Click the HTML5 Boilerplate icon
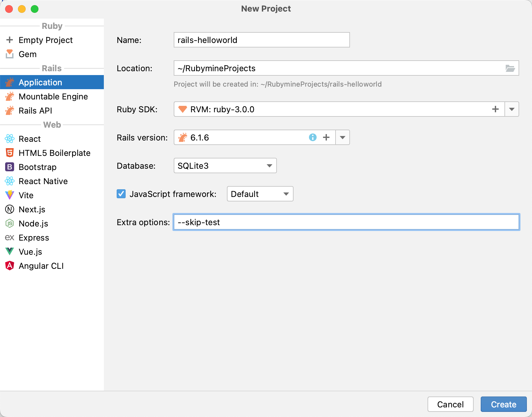This screenshot has width=532, height=417. [x=10, y=153]
